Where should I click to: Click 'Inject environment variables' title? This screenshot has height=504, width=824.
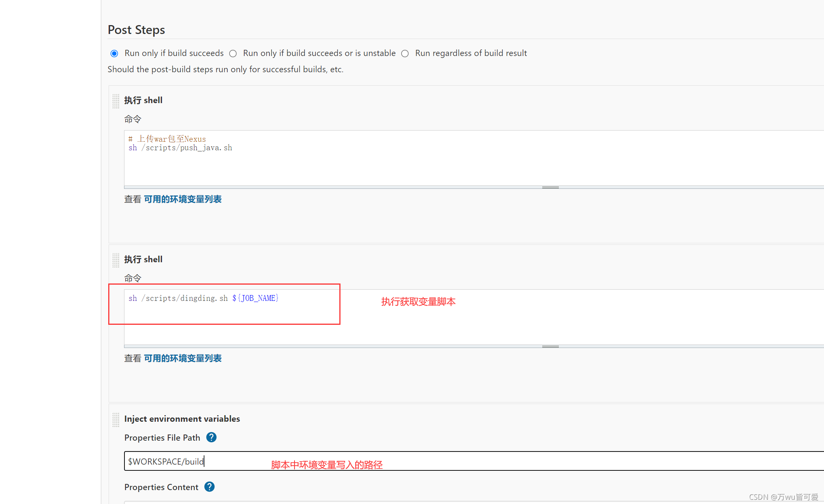click(x=182, y=419)
